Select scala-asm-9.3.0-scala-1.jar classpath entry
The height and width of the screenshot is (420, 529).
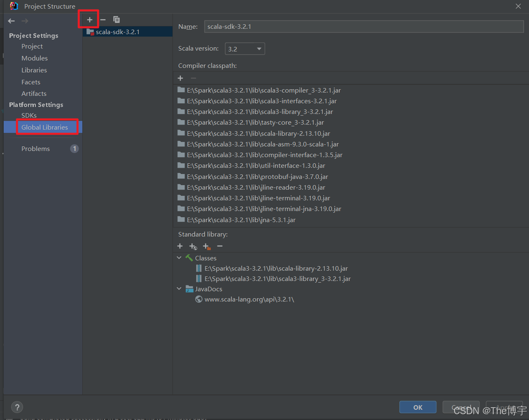click(x=263, y=144)
